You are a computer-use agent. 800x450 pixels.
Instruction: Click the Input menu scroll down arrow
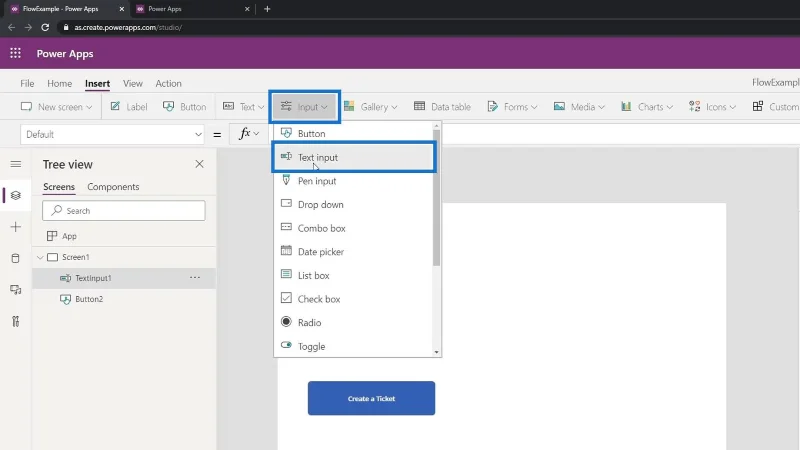click(436, 352)
